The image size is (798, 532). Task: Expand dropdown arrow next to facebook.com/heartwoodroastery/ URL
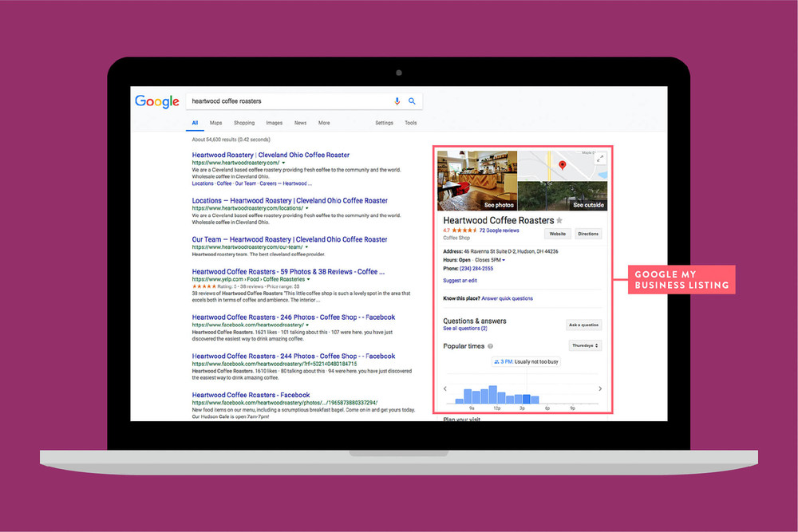coord(307,325)
